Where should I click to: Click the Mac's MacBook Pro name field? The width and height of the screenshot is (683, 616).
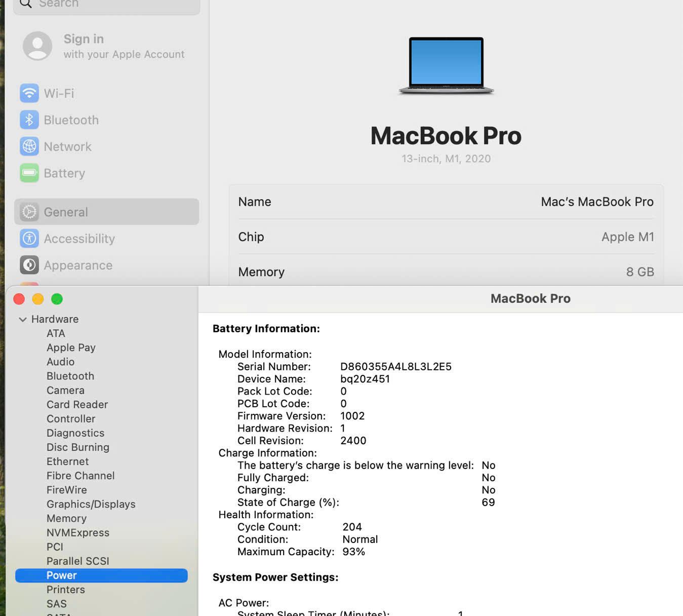[x=597, y=202]
